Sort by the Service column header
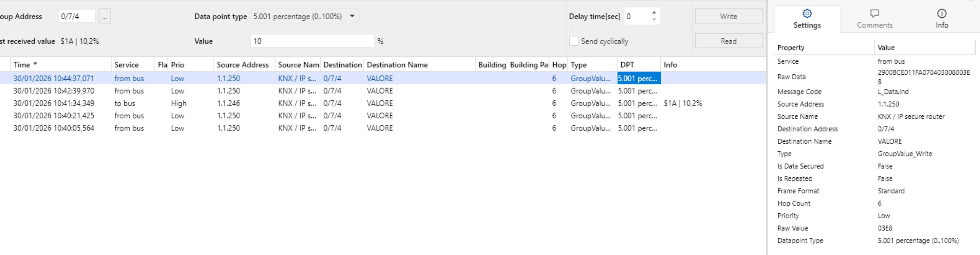980x255 pixels. (x=127, y=65)
